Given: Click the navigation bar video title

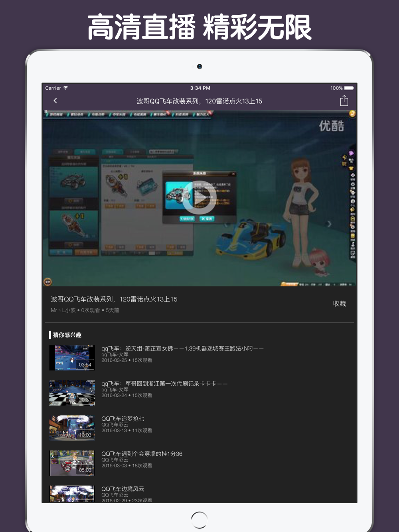Looking at the screenshot, I should pos(199,101).
